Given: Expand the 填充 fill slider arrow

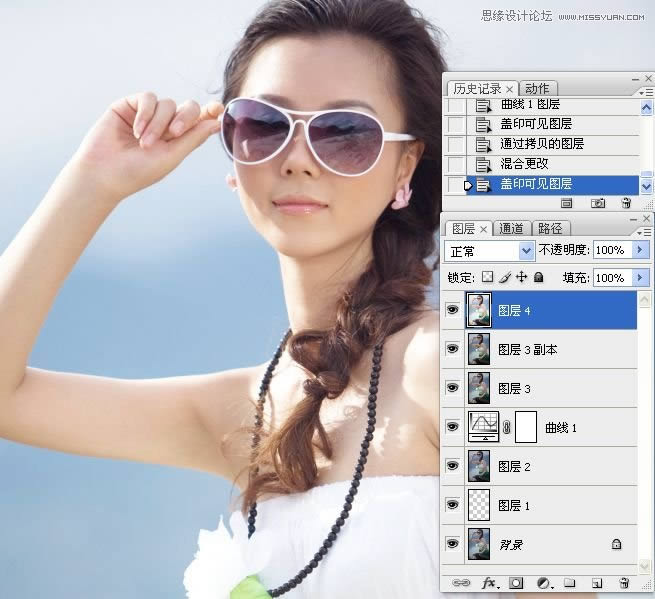Looking at the screenshot, I should point(641,277).
